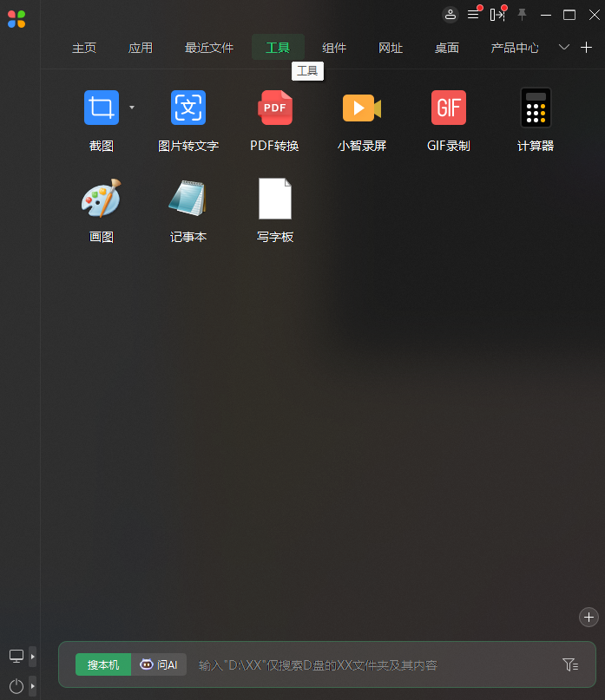Open the 产品中心 tab
This screenshot has width=605, height=700.
515,48
